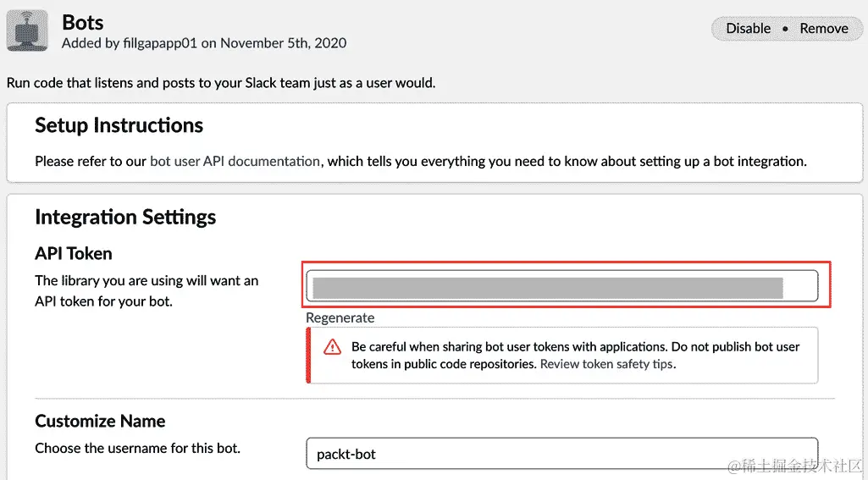This screenshot has height=480, width=868.
Task: Open the bot user API documentation link
Action: [x=235, y=161]
